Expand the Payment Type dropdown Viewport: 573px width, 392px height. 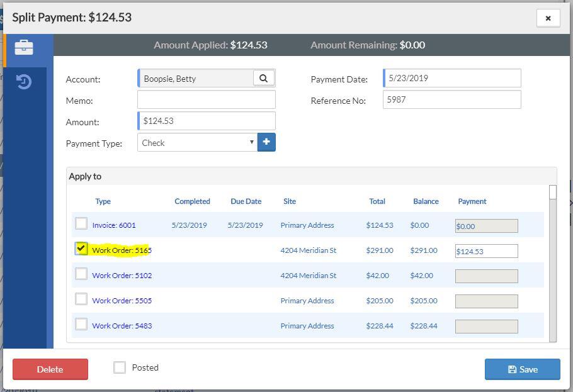point(197,143)
